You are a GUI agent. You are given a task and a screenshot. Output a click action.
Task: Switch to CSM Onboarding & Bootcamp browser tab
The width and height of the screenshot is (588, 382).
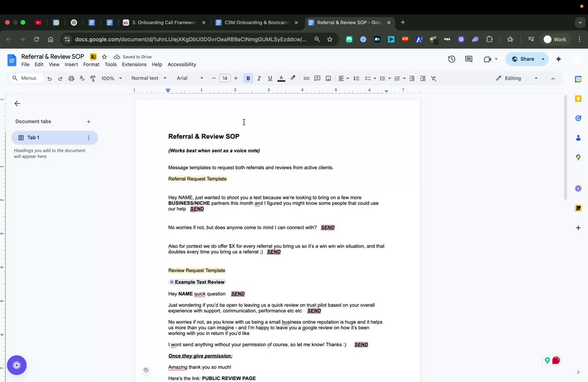257,23
